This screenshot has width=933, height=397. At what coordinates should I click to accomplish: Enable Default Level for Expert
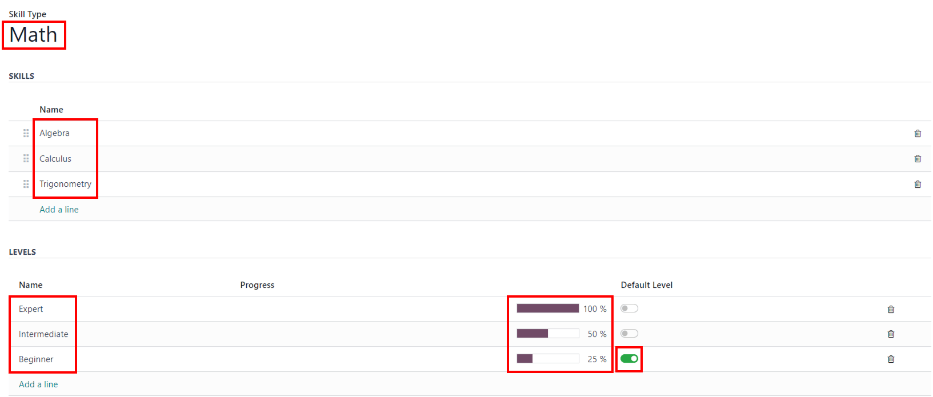tap(629, 308)
